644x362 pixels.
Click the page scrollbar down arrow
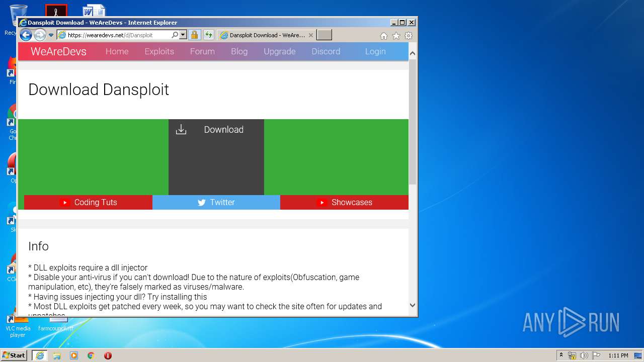tap(413, 305)
